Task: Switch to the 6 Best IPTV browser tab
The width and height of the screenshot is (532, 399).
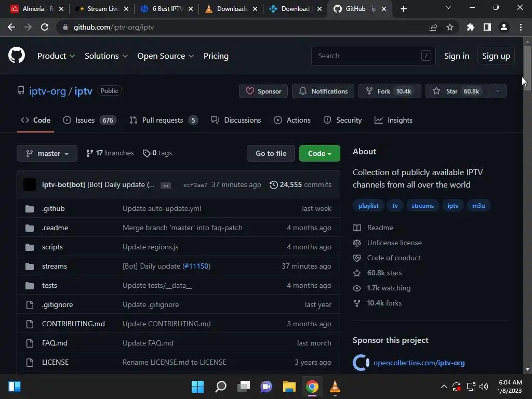Action: [166, 9]
